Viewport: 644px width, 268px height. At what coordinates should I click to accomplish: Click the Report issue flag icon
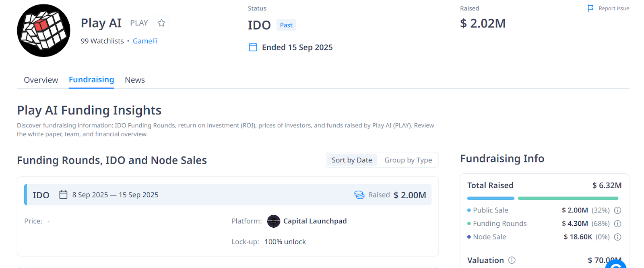tap(590, 8)
